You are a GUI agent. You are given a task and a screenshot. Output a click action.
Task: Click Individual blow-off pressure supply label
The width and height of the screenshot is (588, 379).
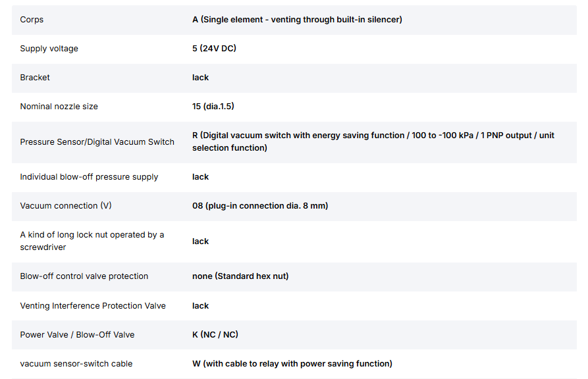coord(89,177)
